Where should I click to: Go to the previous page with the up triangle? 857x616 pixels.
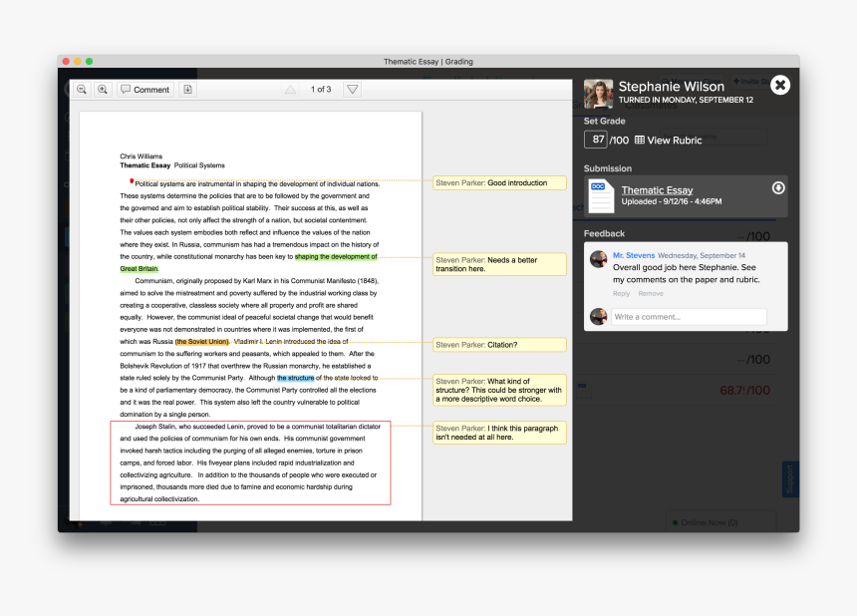click(x=289, y=89)
